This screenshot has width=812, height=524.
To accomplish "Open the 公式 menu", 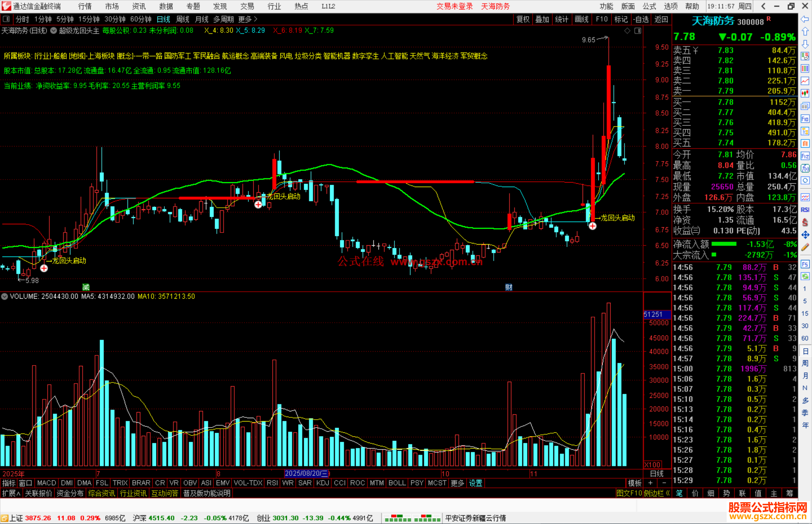I will 649,6.
